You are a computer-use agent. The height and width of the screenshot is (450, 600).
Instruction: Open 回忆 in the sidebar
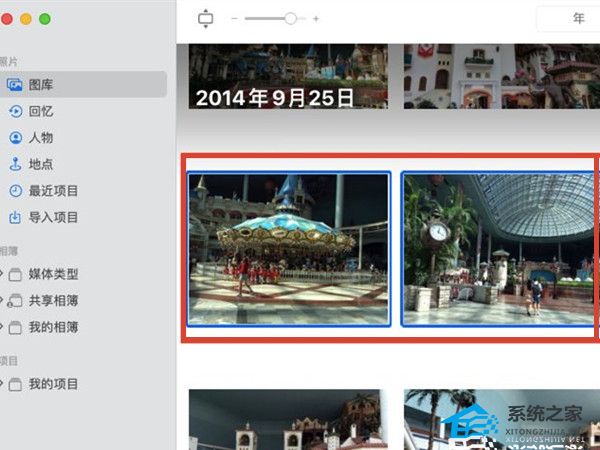point(41,111)
